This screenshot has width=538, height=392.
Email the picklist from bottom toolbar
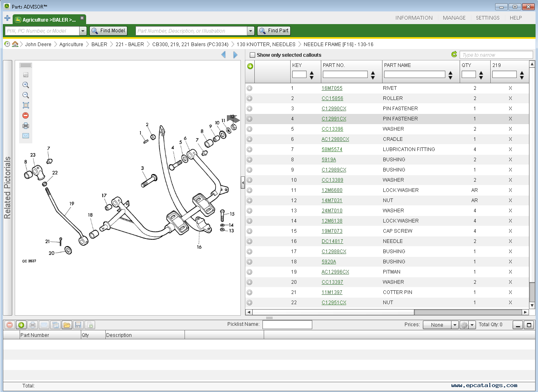(x=44, y=325)
